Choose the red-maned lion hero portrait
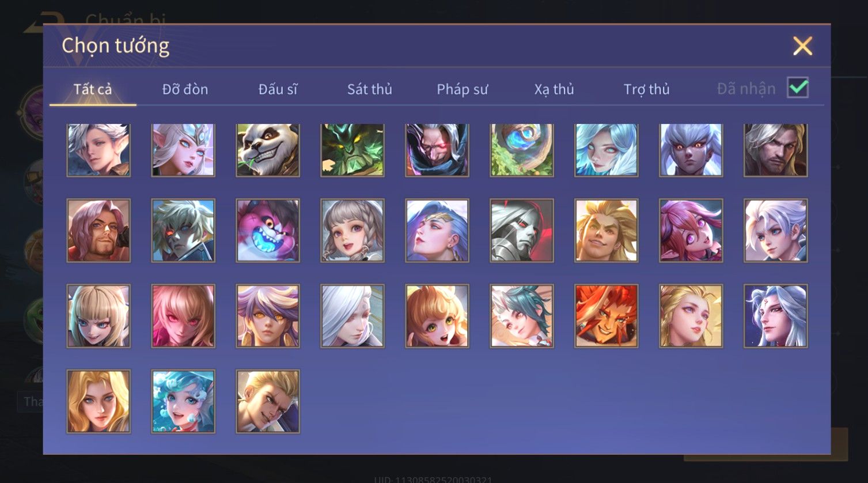This screenshot has height=483, width=868. [607, 316]
